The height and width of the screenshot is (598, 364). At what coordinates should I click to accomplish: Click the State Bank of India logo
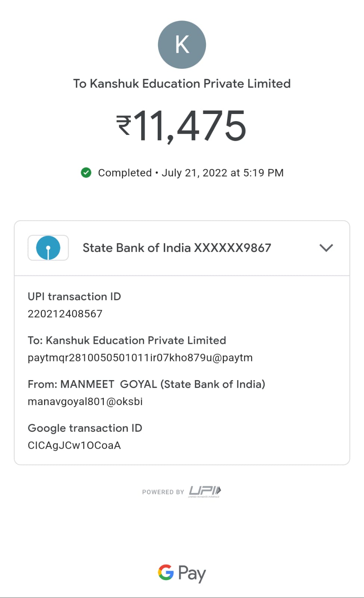[x=48, y=248]
